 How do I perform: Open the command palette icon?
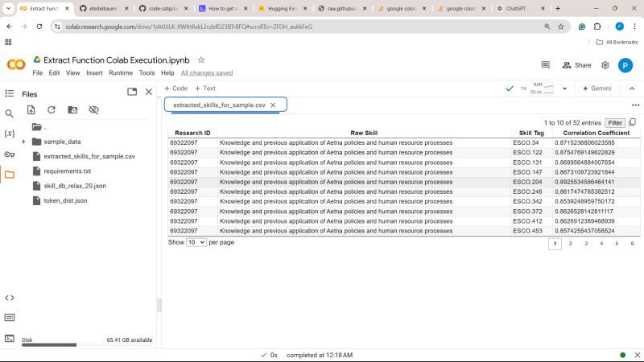tap(10, 317)
